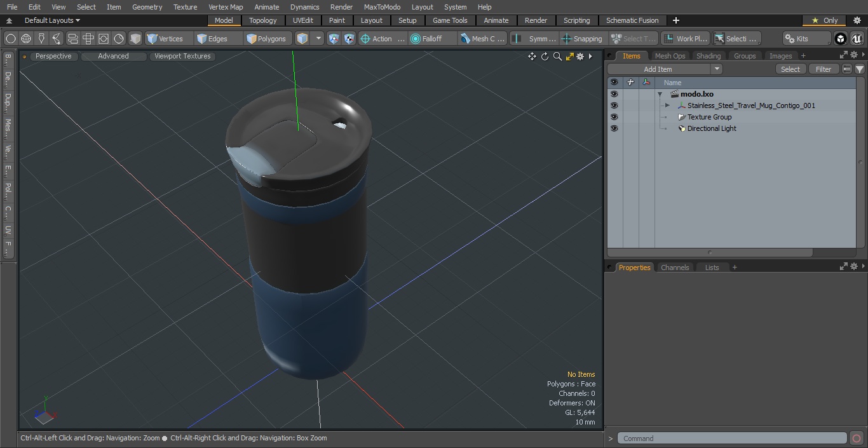Image resolution: width=868 pixels, height=448 pixels.
Task: Switch to Edges selection mode
Action: pyautogui.click(x=218, y=39)
